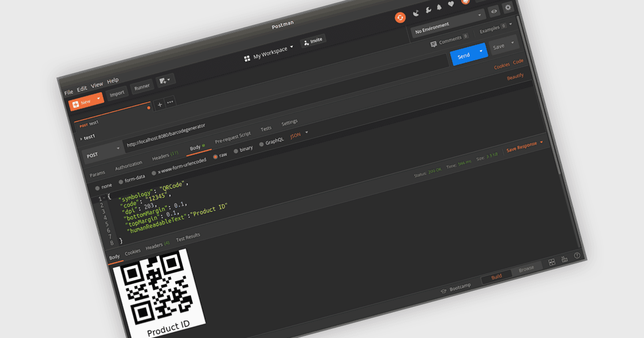Click the Save button
644x338 pixels.
coord(499,47)
